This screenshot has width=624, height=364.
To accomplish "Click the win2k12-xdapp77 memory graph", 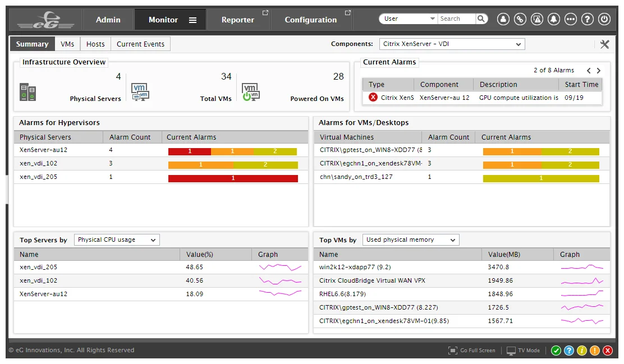I will pyautogui.click(x=582, y=268).
